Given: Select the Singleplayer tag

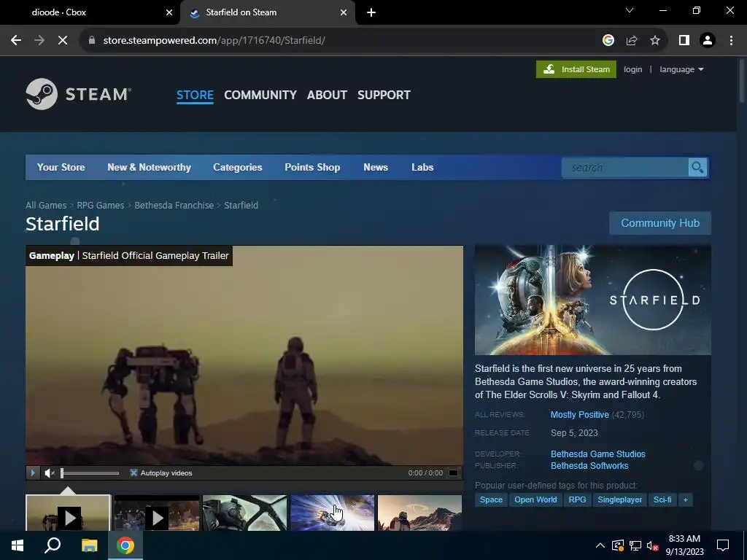Looking at the screenshot, I should click(620, 500).
